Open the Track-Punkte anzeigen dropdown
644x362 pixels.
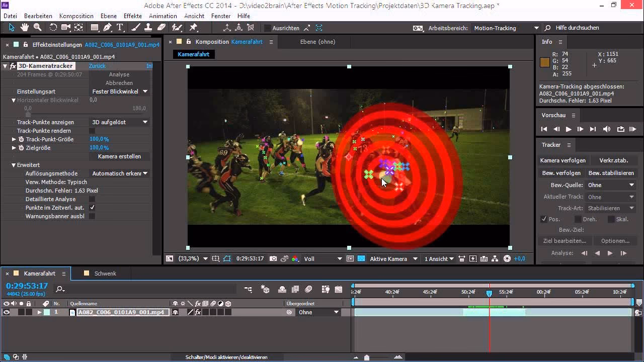tap(119, 122)
